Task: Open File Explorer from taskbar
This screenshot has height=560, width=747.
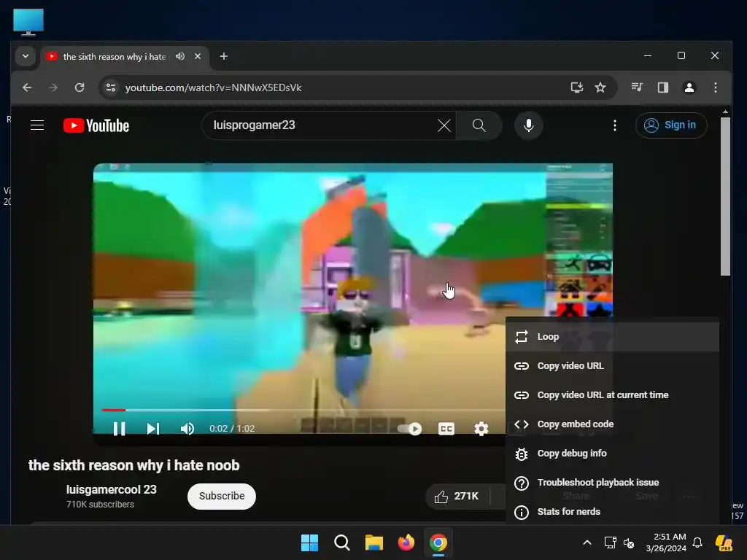Action: 374,542
